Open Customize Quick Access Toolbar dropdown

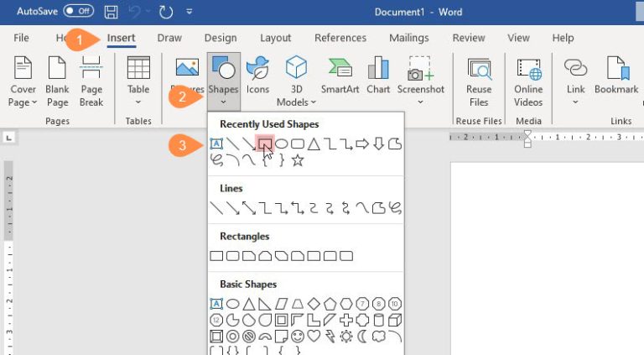pyautogui.click(x=190, y=12)
